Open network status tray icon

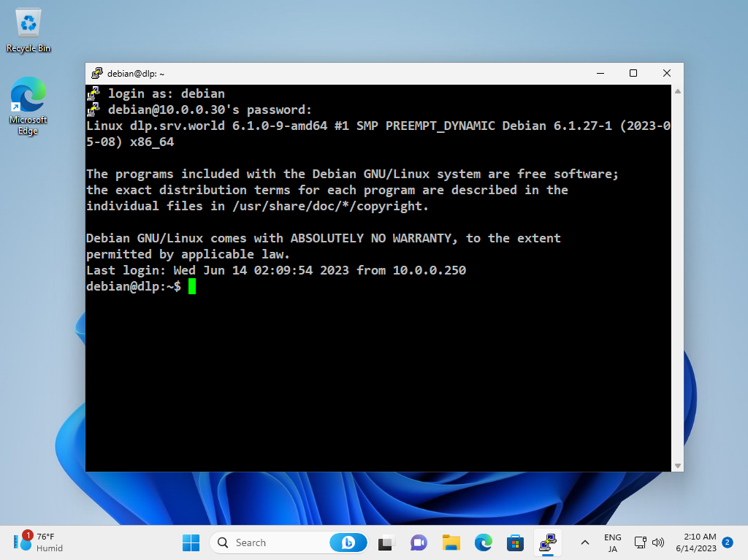(640, 542)
